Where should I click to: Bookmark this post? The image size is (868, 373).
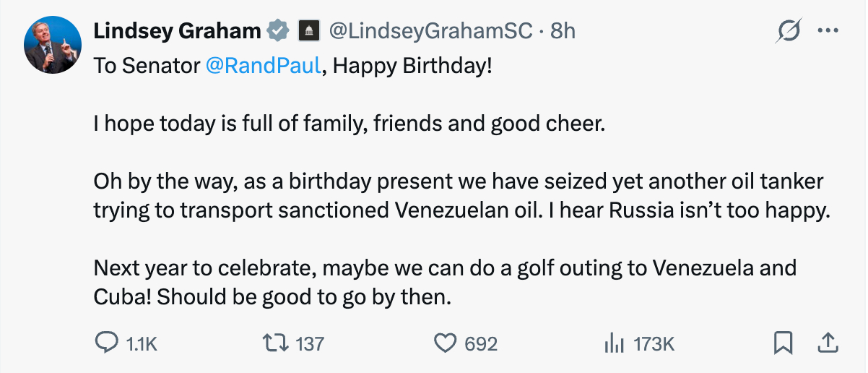[783, 343]
